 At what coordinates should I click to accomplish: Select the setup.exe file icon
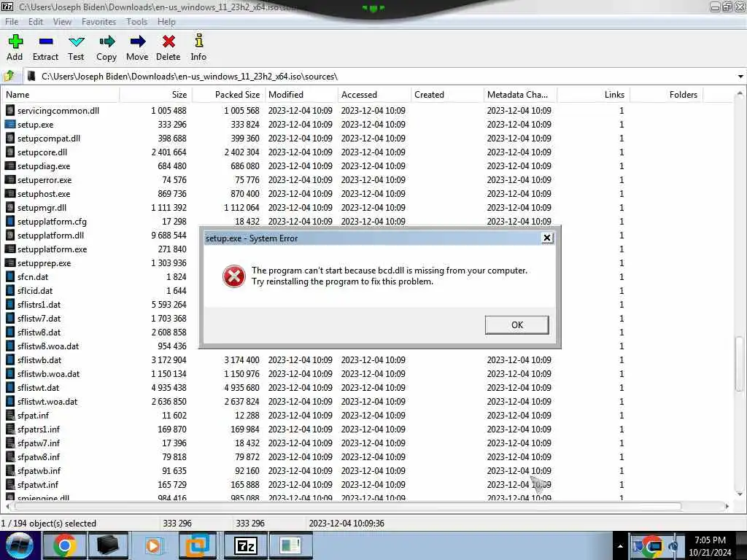pos(10,124)
